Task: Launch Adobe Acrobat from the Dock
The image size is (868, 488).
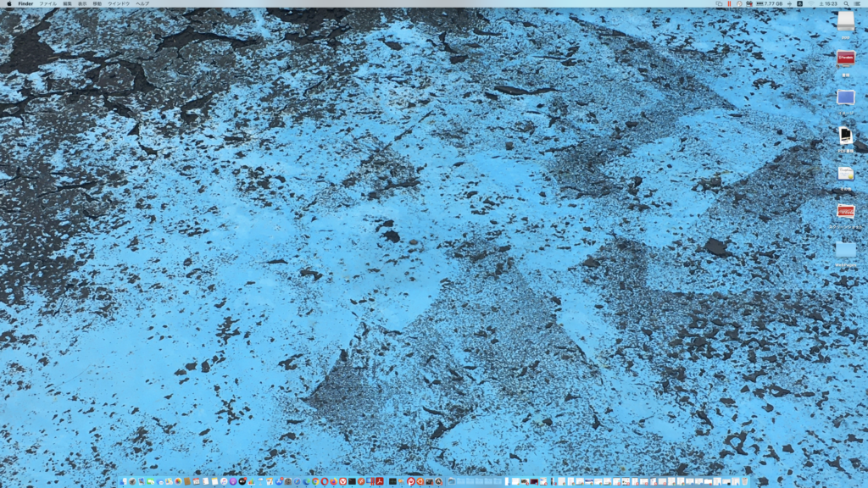Action: coord(380,481)
